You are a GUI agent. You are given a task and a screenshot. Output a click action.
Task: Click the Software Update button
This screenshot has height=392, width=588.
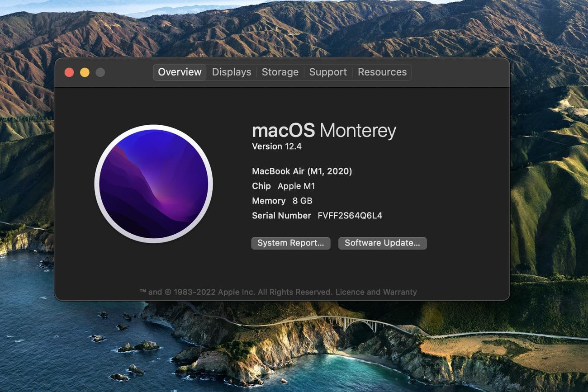coord(383,243)
